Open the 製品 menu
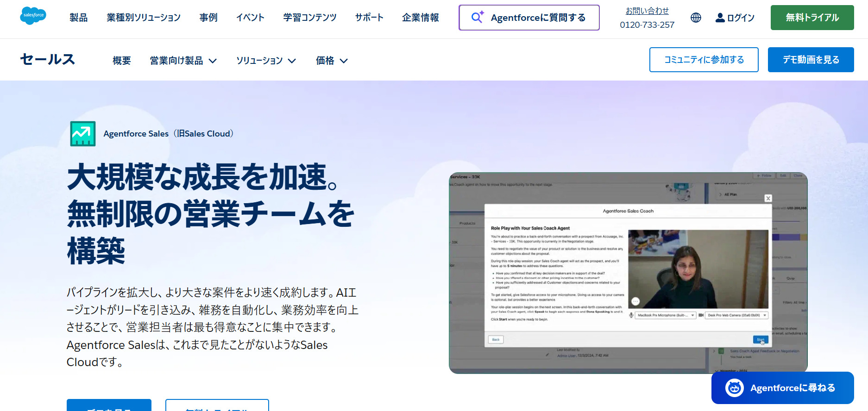Viewport: 868px width, 411px height. pos(78,18)
